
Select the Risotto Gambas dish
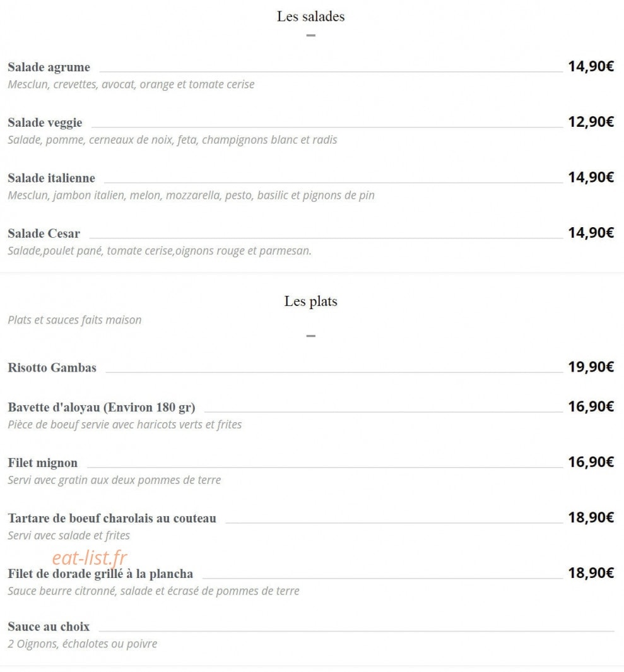tap(52, 368)
